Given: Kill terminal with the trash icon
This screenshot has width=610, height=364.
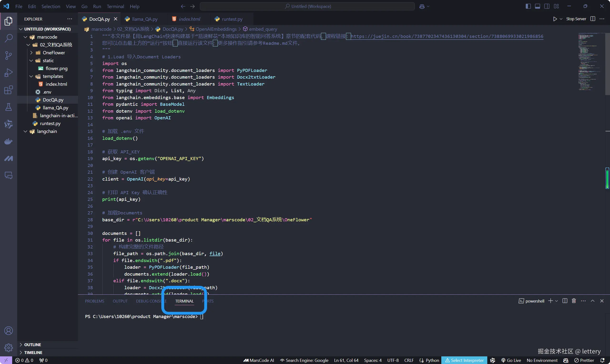Looking at the screenshot, I should [574, 301].
